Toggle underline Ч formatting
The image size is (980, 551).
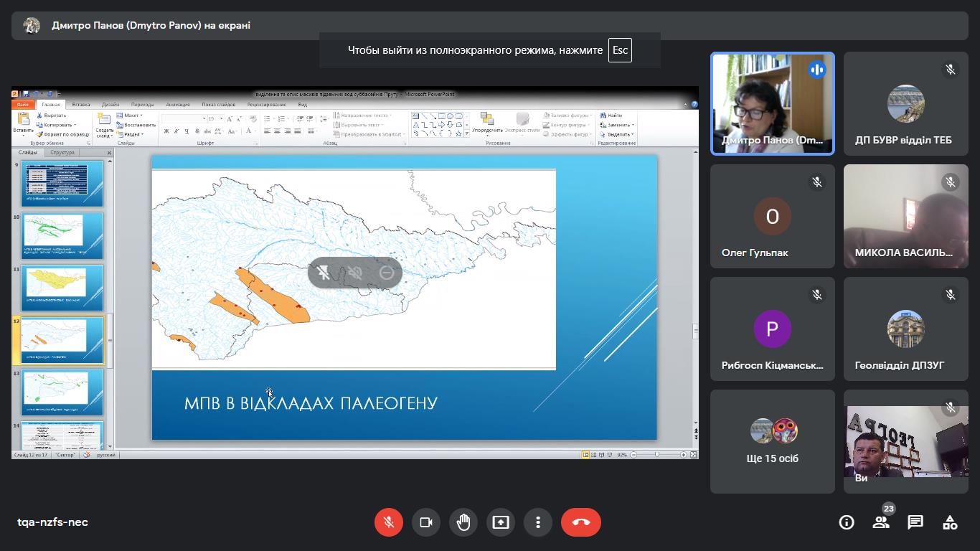pos(187,131)
